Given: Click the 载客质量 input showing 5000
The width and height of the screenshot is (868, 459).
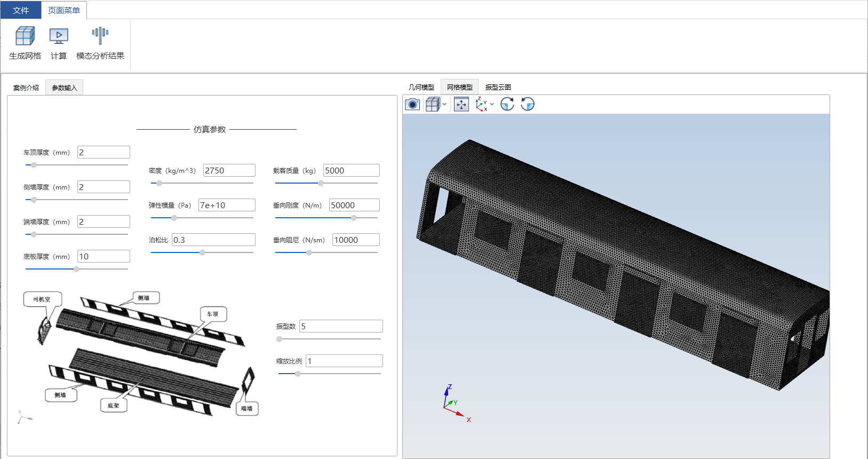Looking at the screenshot, I should [x=352, y=170].
